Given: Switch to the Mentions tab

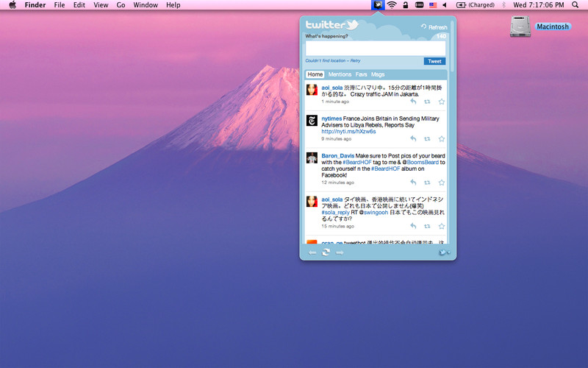Looking at the screenshot, I should point(340,74).
